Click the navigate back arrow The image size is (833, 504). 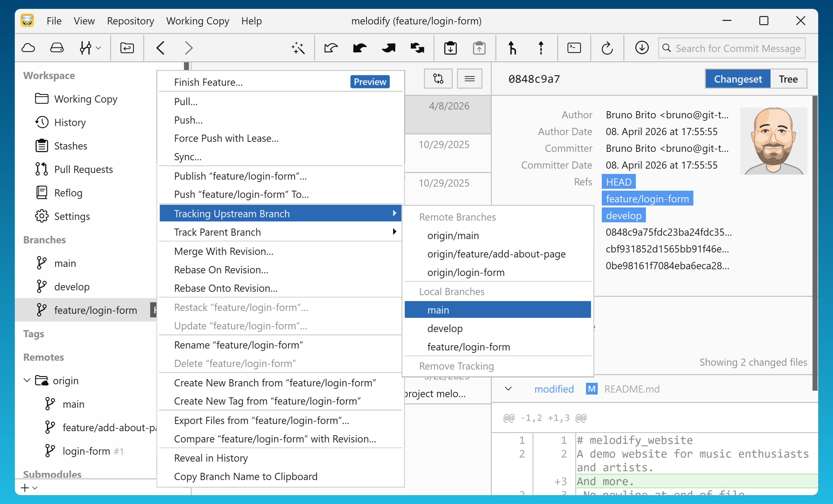pos(161,48)
